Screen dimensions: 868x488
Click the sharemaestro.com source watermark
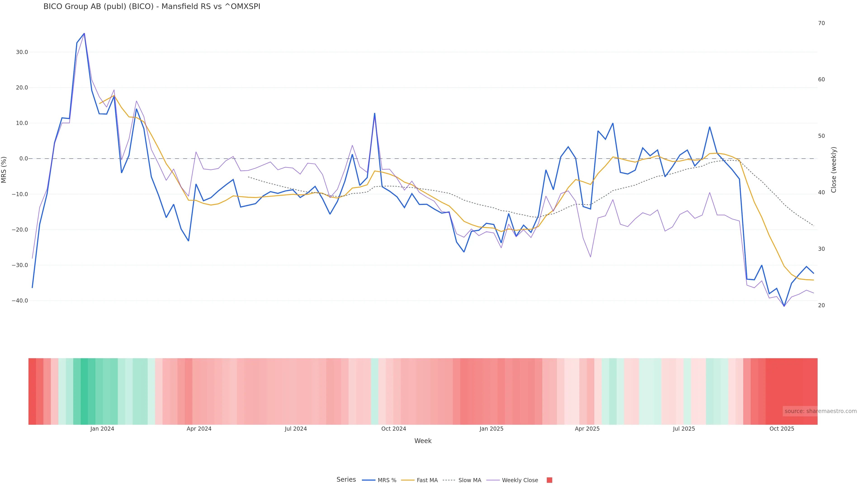820,411
